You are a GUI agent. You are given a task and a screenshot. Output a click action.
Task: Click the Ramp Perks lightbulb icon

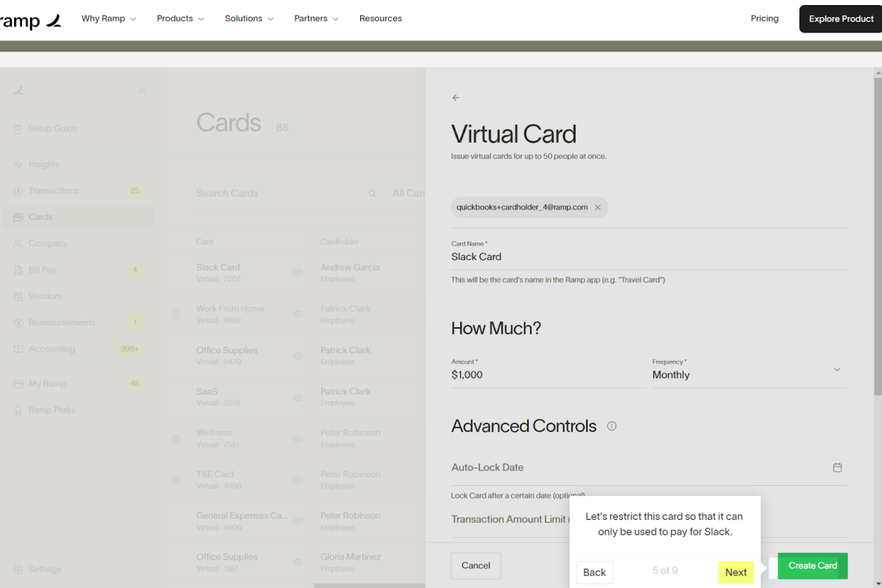[18, 410]
